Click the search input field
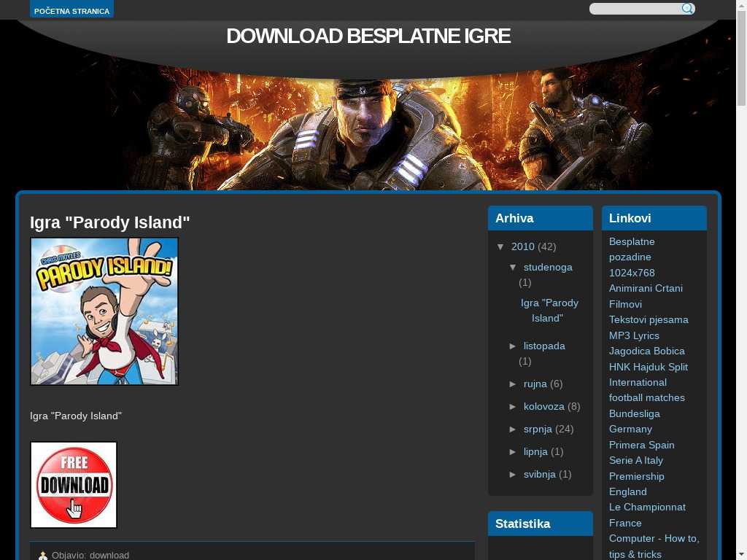Screen dimensions: 747x560 (x=635, y=9)
